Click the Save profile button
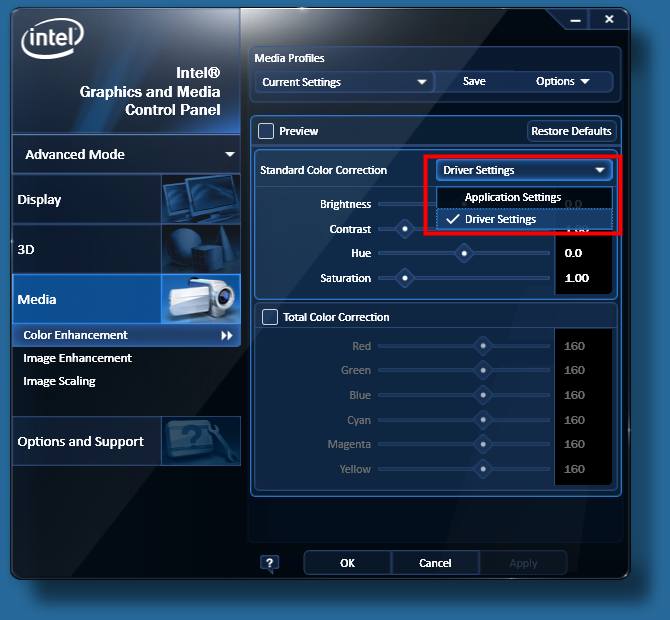The height and width of the screenshot is (620, 670). click(474, 81)
